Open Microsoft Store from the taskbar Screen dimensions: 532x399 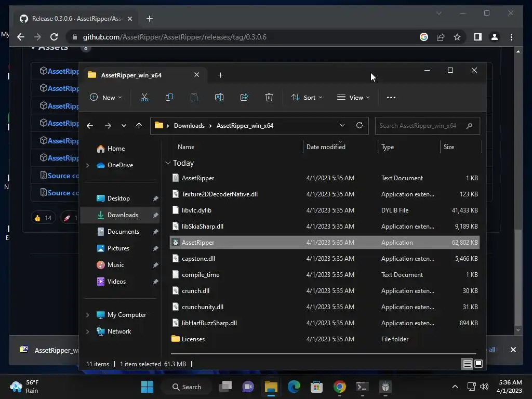coord(316,387)
